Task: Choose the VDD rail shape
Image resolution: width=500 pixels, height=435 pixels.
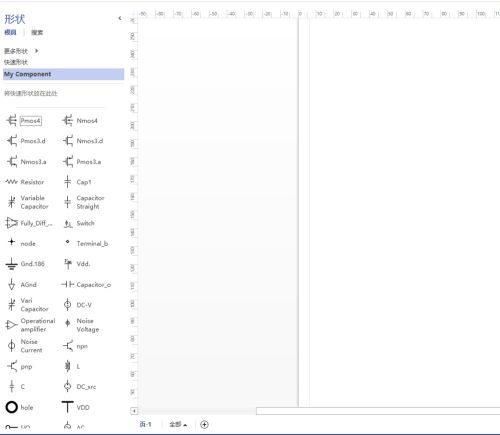Action: (76, 407)
